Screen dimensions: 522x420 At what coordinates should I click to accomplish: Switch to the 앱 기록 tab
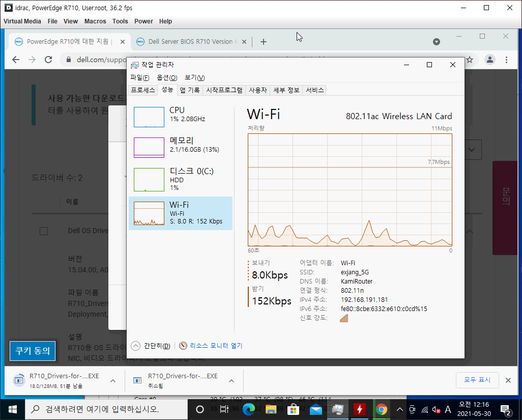point(190,90)
